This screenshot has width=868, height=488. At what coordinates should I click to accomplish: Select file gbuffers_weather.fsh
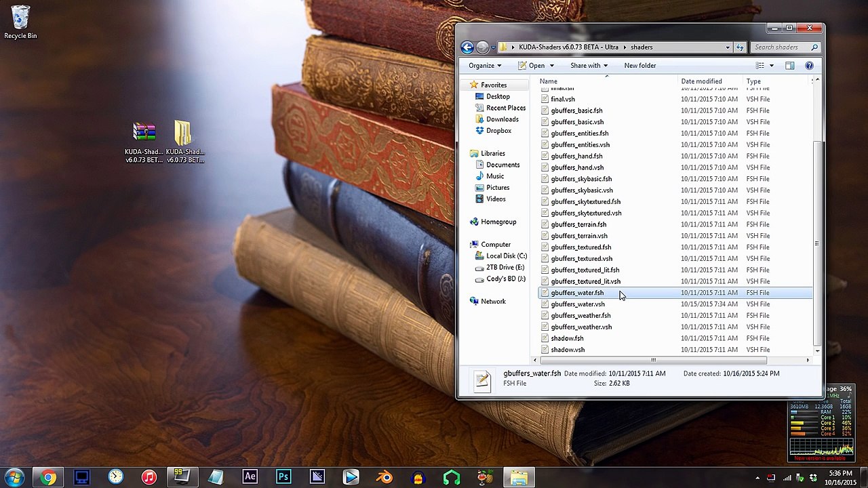(580, 316)
